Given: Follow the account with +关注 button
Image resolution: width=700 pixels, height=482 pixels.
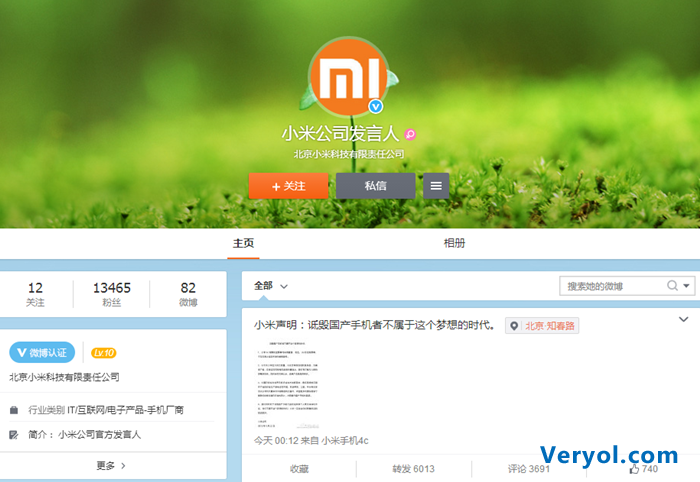Looking at the screenshot, I should point(288,186).
